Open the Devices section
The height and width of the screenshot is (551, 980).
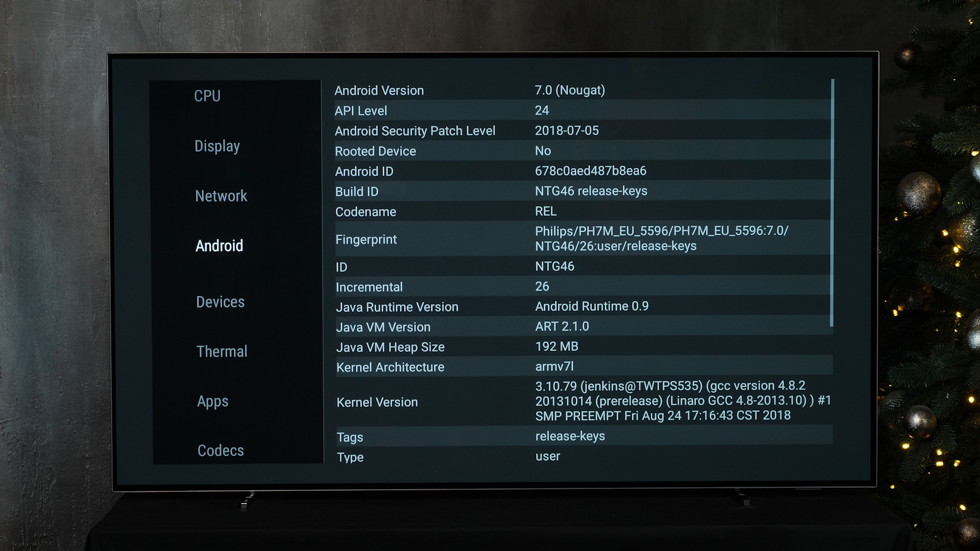[x=220, y=302]
